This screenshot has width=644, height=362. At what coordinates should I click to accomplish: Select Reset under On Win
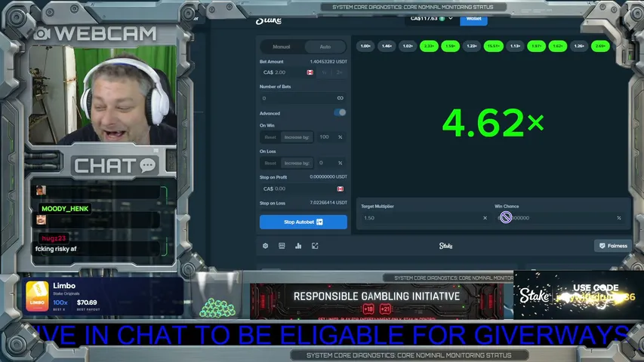coord(270,137)
